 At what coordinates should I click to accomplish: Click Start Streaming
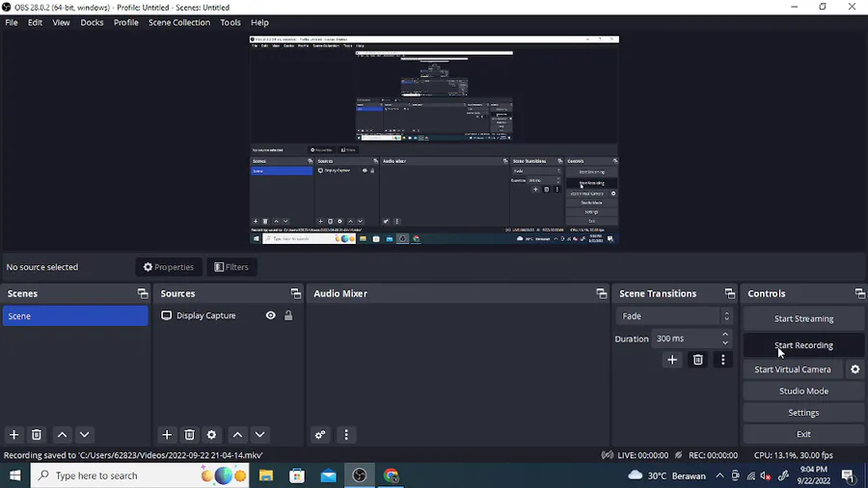point(803,318)
